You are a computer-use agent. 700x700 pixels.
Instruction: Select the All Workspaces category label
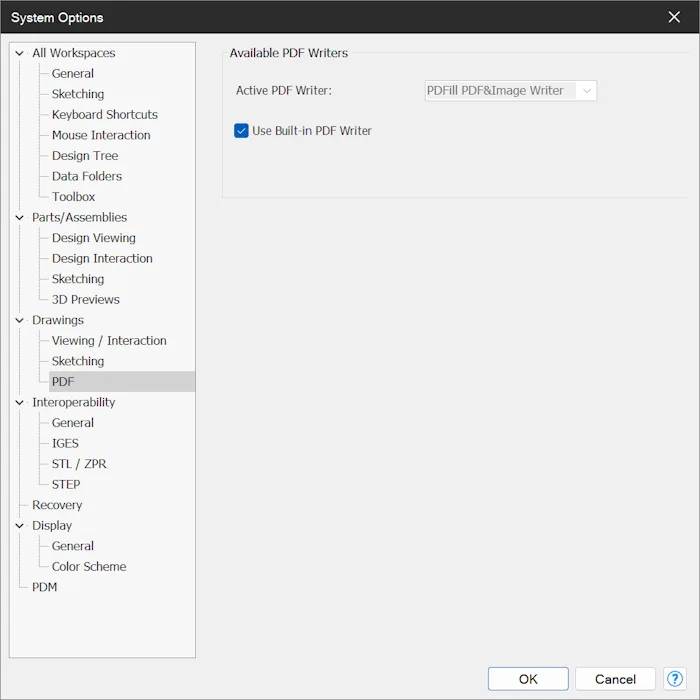74,53
